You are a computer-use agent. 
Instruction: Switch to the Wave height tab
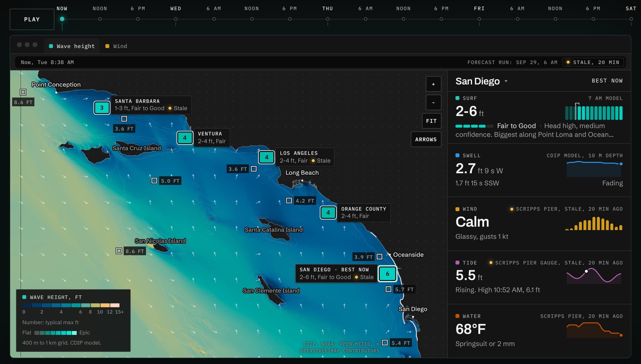(x=72, y=46)
